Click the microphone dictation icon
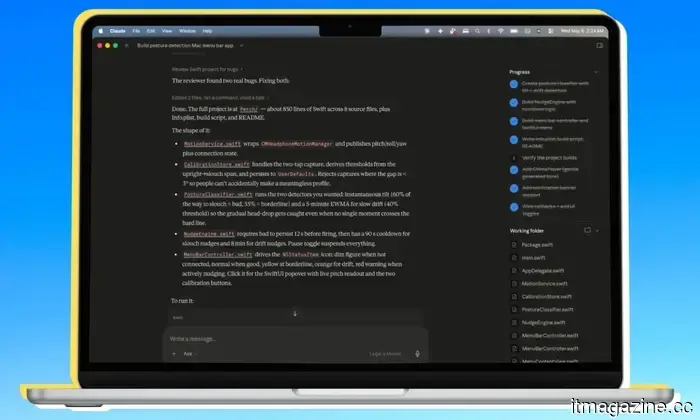Viewport: 700px width, 420px height. click(x=417, y=354)
